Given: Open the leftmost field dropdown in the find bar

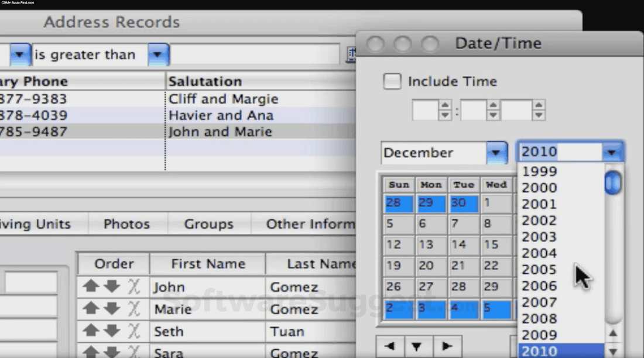Looking at the screenshot, I should coord(20,54).
